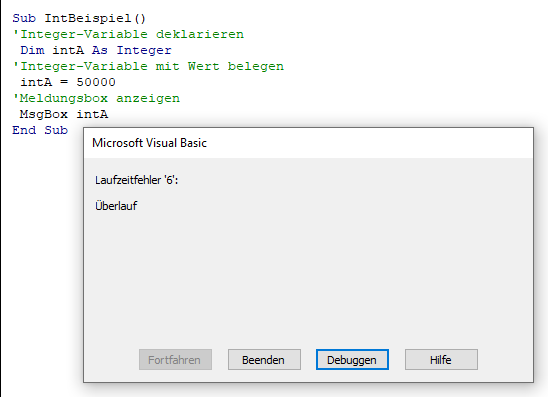548x397 pixels.
Task: Click the 'Meldungsbox anzeigen' comment line
Action: click(96, 98)
